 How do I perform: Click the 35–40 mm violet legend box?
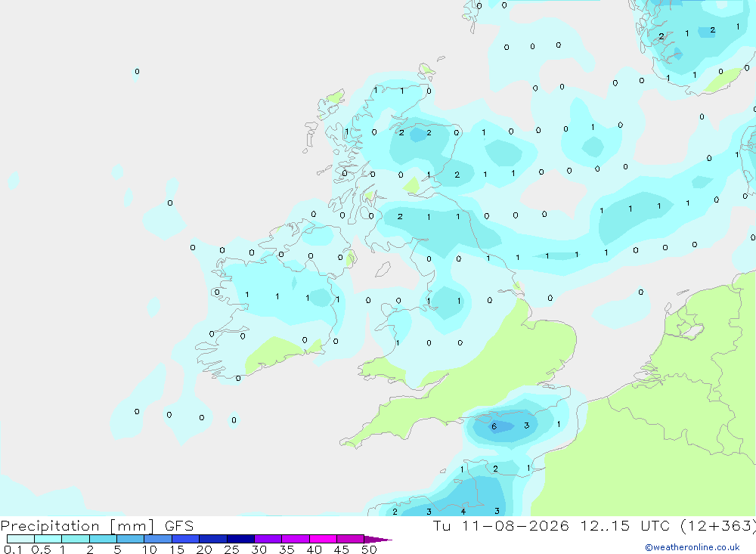pyautogui.click(x=296, y=539)
